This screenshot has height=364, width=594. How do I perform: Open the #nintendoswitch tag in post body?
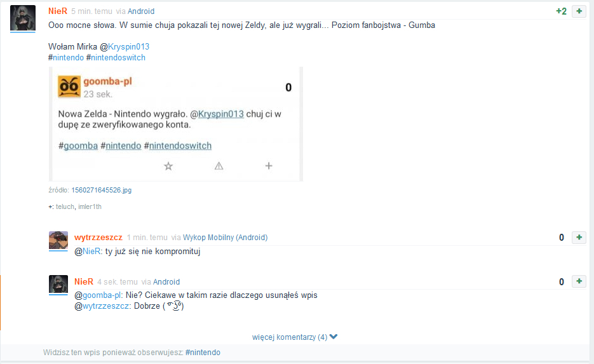(116, 58)
